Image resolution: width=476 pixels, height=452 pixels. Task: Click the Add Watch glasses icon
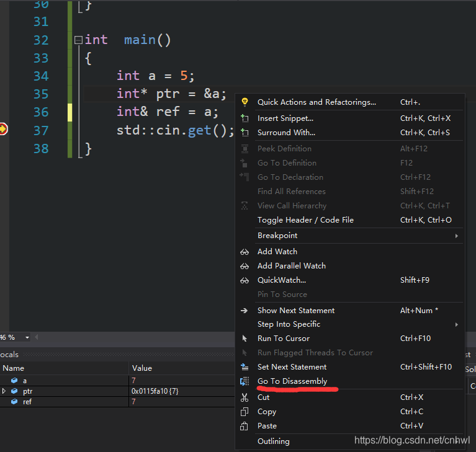tap(245, 252)
